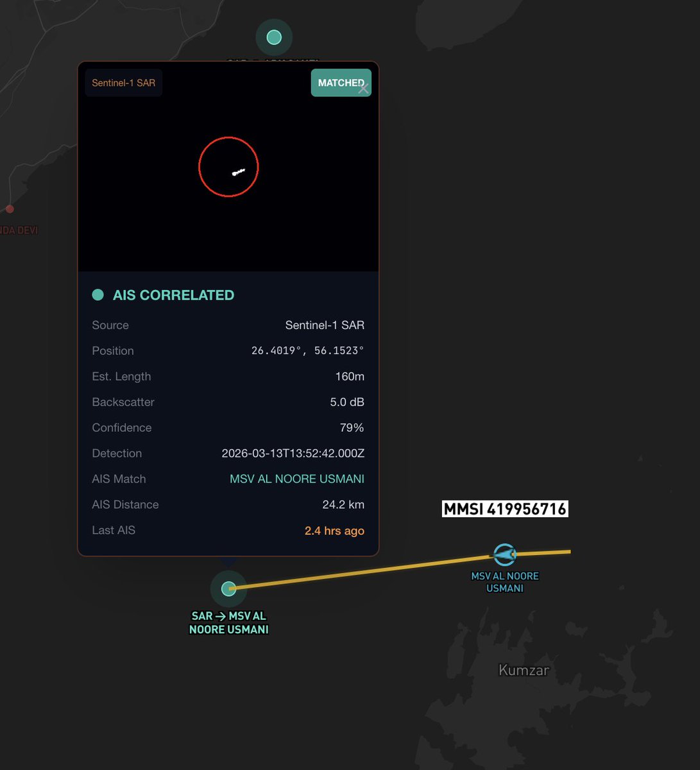Click the Last AIS value 2.4 hrs ago

[x=334, y=531]
